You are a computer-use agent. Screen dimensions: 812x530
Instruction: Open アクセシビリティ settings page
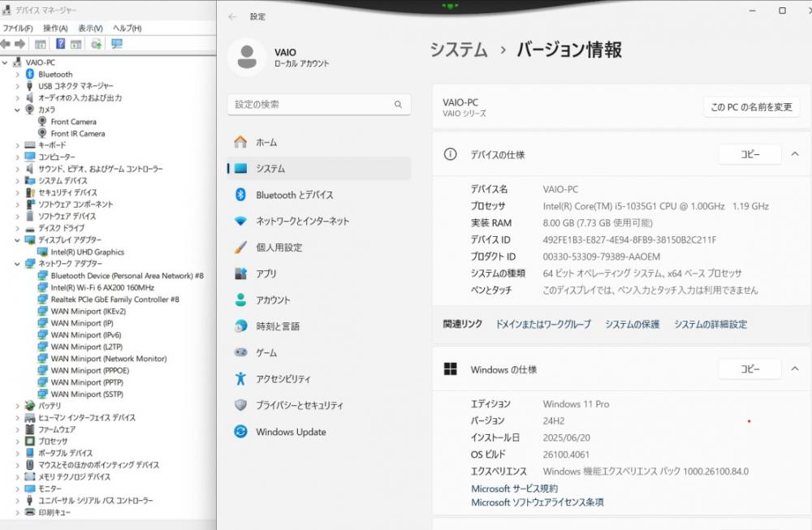point(319,379)
